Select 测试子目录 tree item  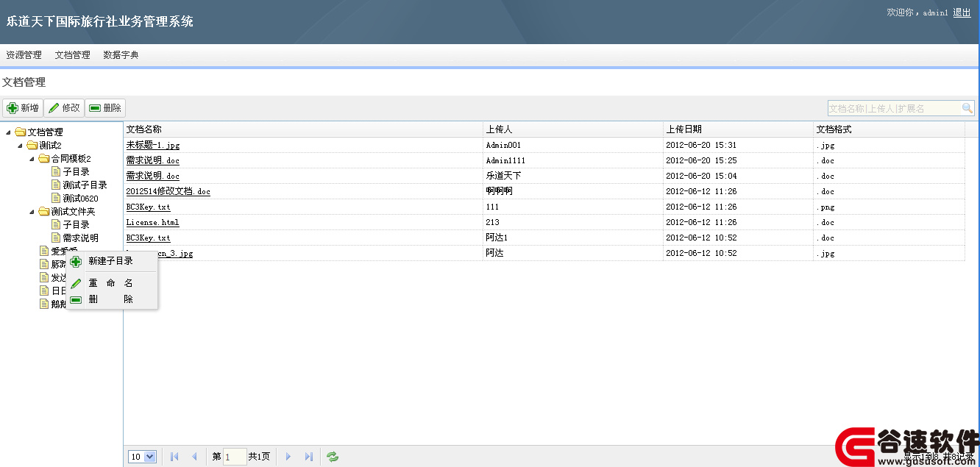tap(85, 185)
